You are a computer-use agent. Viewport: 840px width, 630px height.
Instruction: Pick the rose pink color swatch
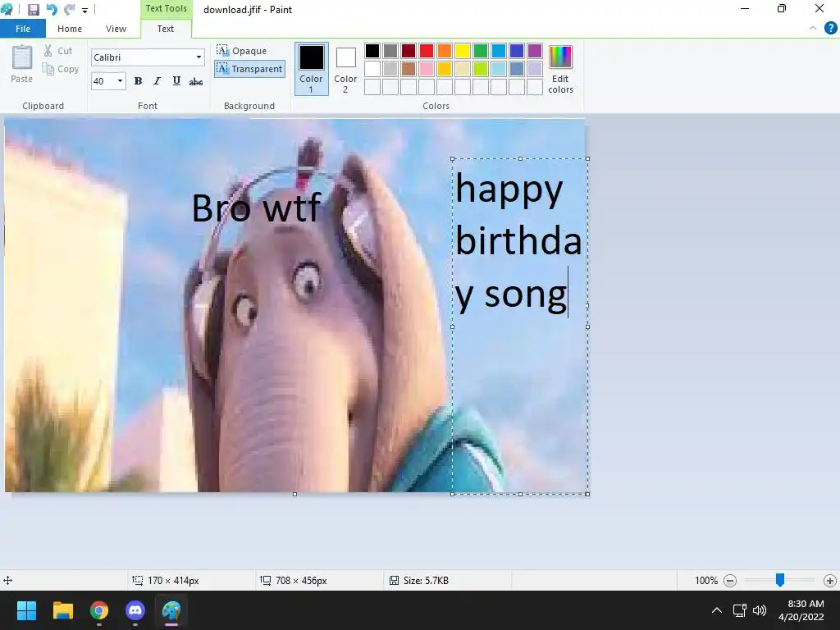(x=427, y=69)
